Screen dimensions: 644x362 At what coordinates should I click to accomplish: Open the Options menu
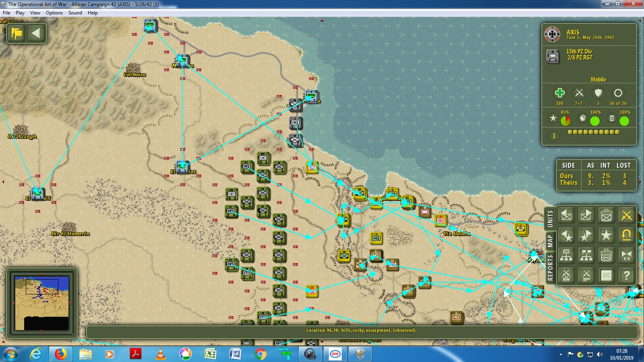(54, 13)
